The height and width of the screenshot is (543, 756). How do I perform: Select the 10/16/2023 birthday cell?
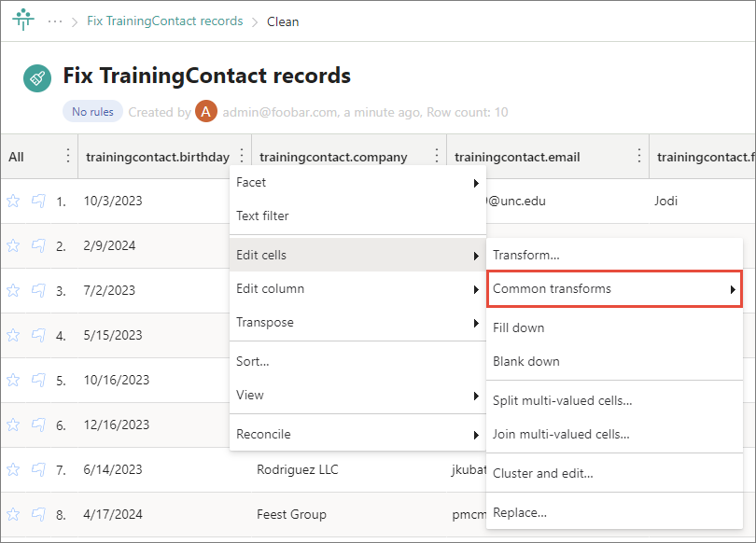click(117, 380)
